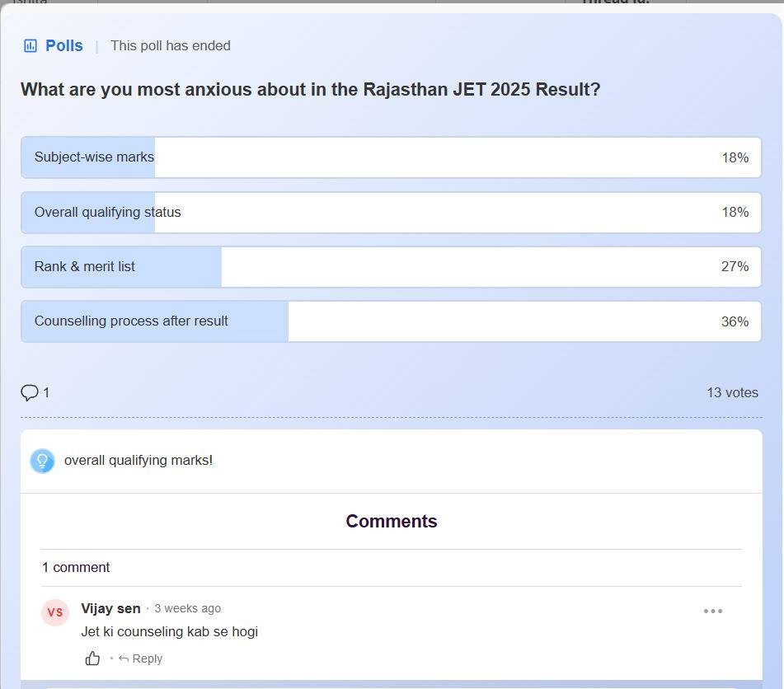Open the Polls link
The height and width of the screenshot is (689, 784).
(63, 46)
